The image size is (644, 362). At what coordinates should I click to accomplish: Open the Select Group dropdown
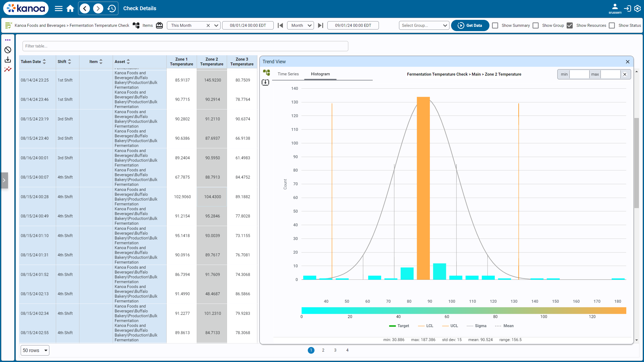click(424, 25)
